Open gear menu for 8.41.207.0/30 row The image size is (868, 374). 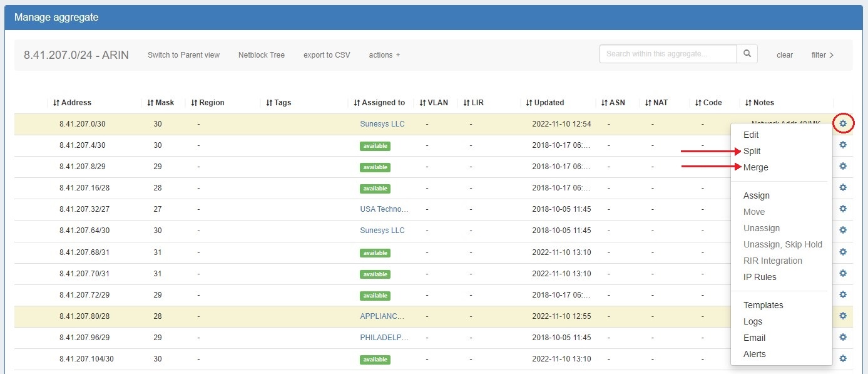843,124
